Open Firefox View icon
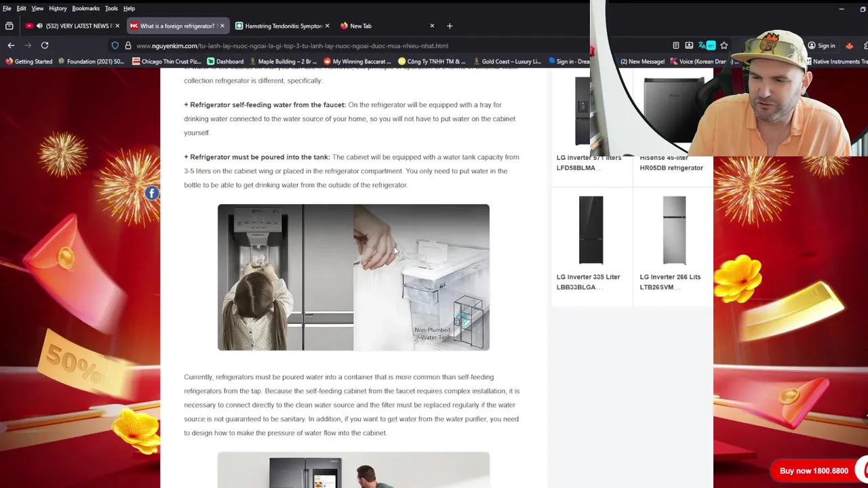Viewport: 868px width, 488px height. (9, 26)
